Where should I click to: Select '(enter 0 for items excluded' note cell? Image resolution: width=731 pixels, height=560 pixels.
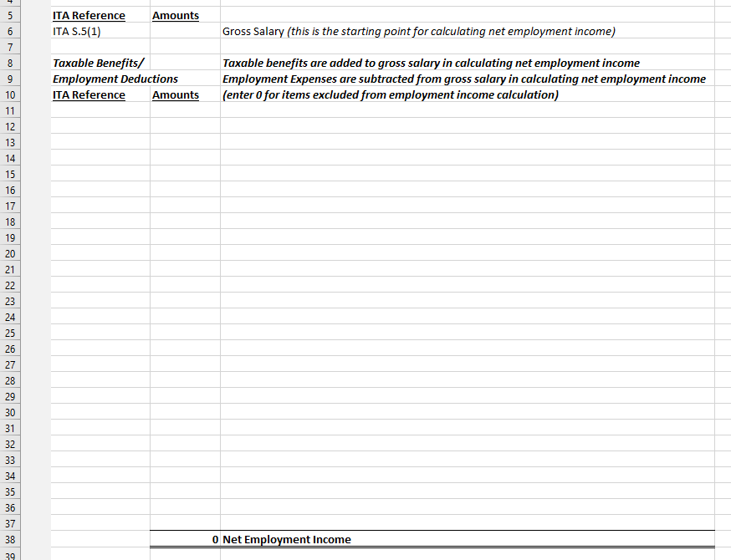tap(468, 94)
